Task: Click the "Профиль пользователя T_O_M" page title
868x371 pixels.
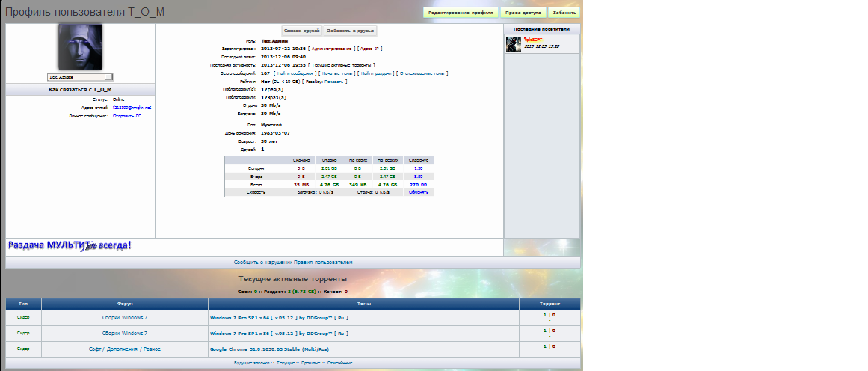Action: [x=84, y=12]
